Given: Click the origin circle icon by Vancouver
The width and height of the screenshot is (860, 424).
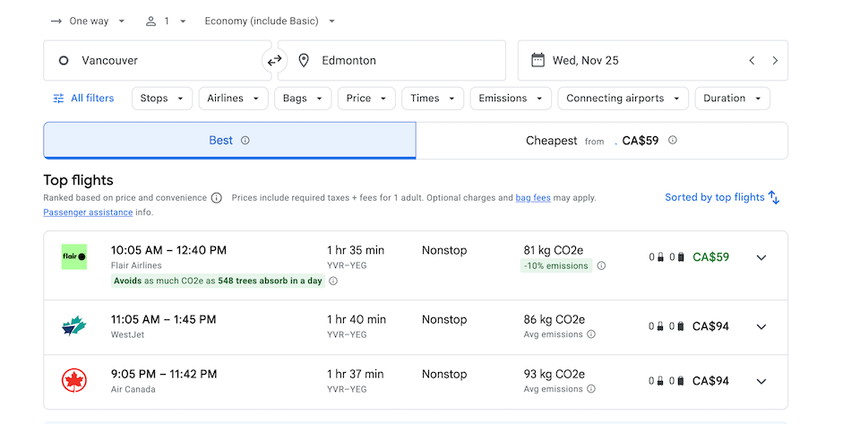Looking at the screenshot, I should pyautogui.click(x=64, y=60).
